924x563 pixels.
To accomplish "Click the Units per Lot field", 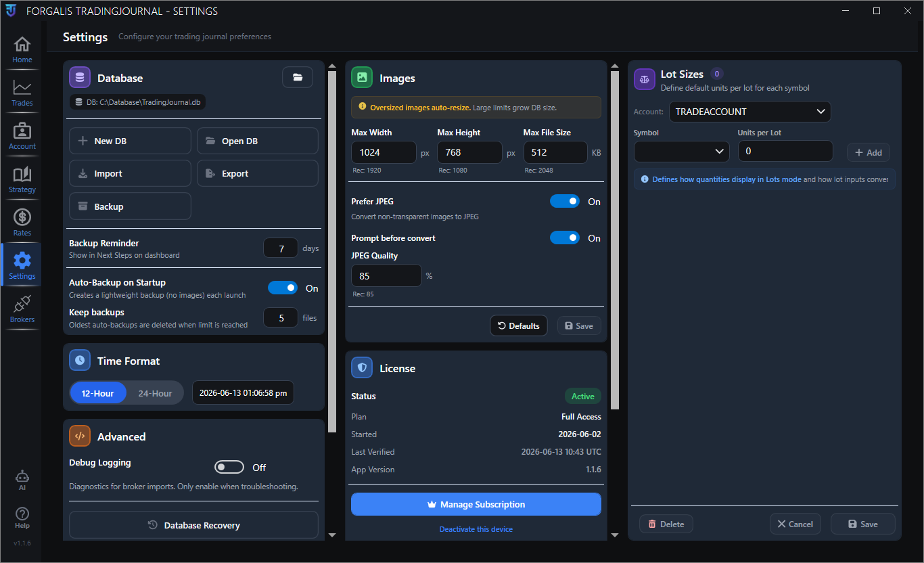I will coord(785,152).
